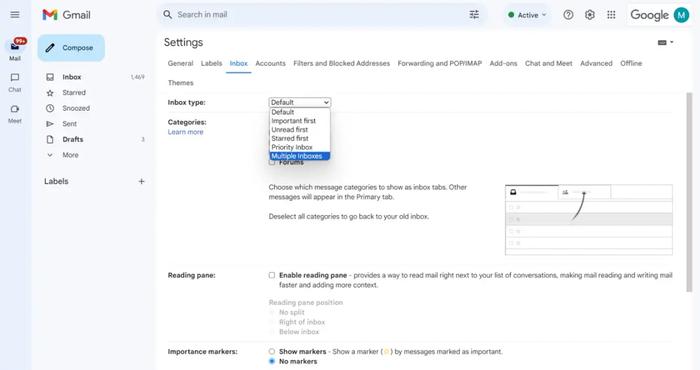
Task: Select the Show markers radio button
Action: pos(271,352)
